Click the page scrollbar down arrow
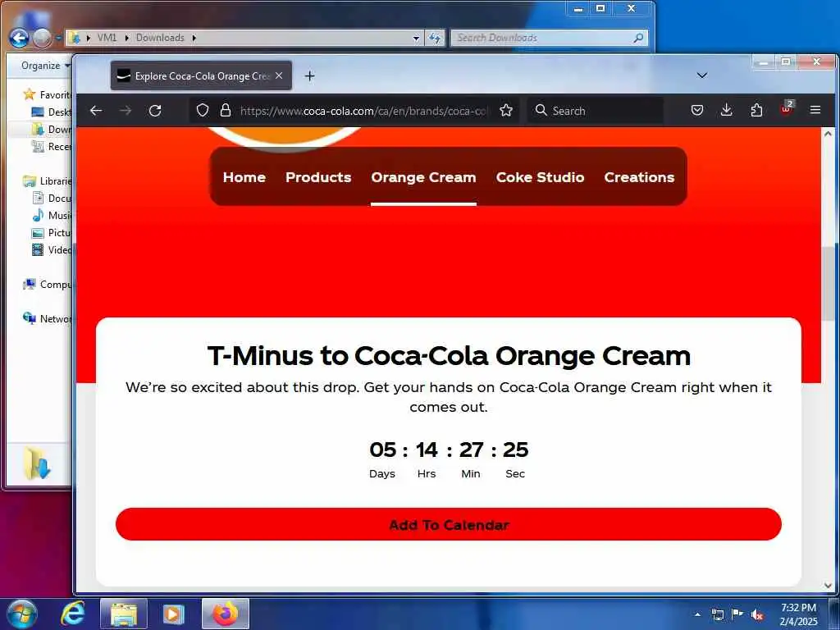The image size is (840, 630). click(x=828, y=586)
